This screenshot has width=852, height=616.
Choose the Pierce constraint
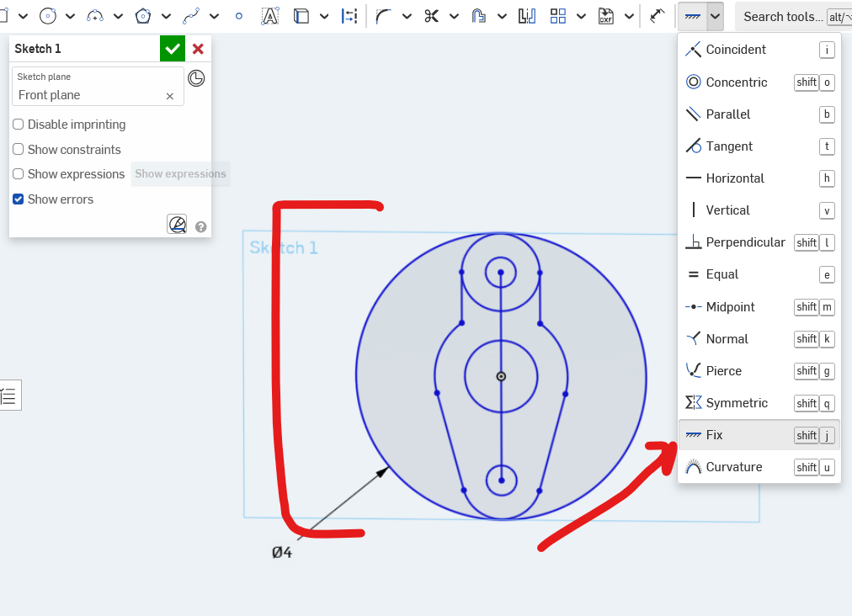pyautogui.click(x=759, y=371)
